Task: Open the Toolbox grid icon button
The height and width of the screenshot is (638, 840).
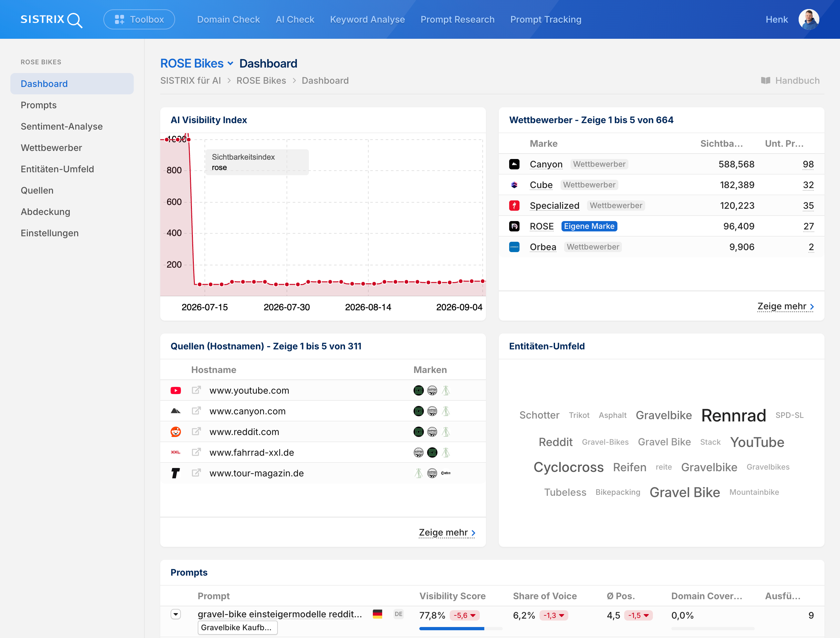Action: coord(139,19)
